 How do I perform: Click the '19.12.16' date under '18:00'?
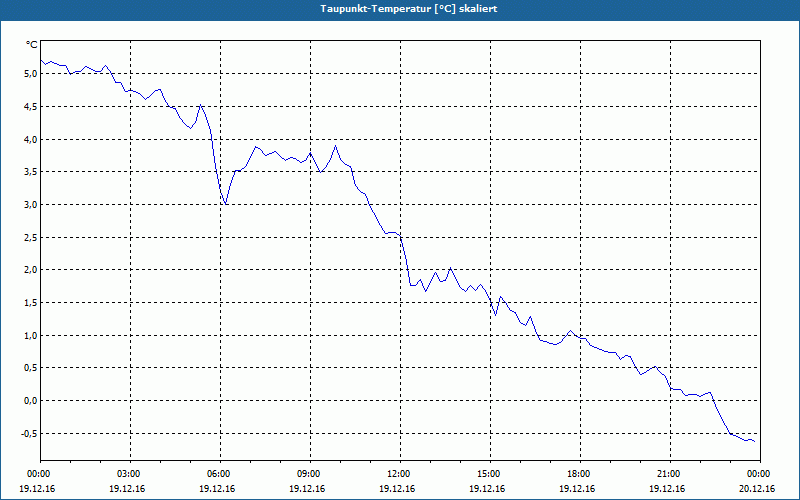coord(577,489)
